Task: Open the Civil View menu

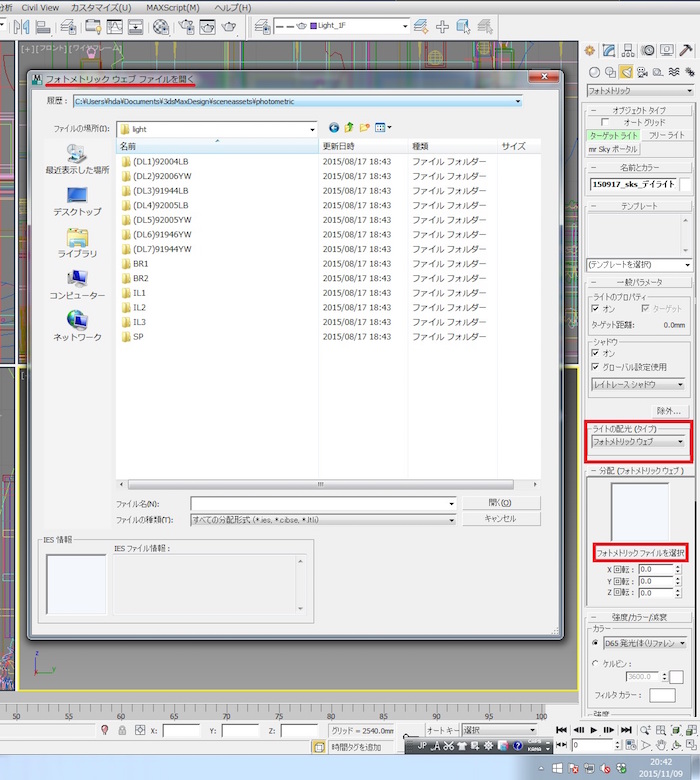Action: [40, 7]
